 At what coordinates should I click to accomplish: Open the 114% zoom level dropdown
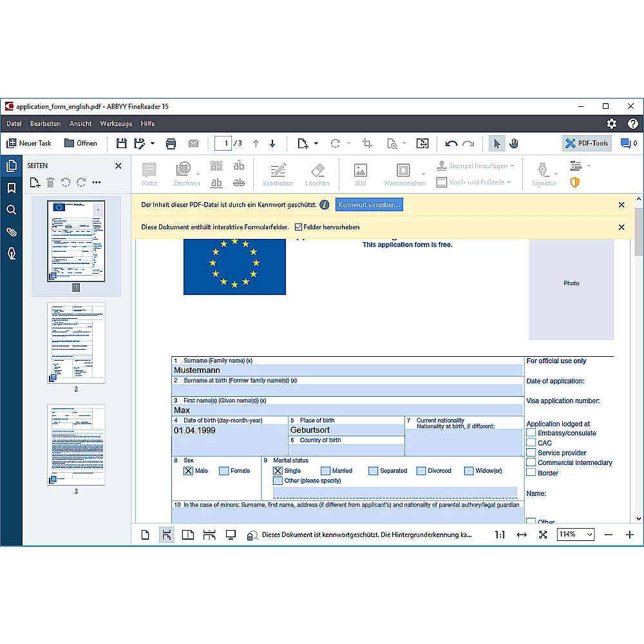pyautogui.click(x=576, y=535)
